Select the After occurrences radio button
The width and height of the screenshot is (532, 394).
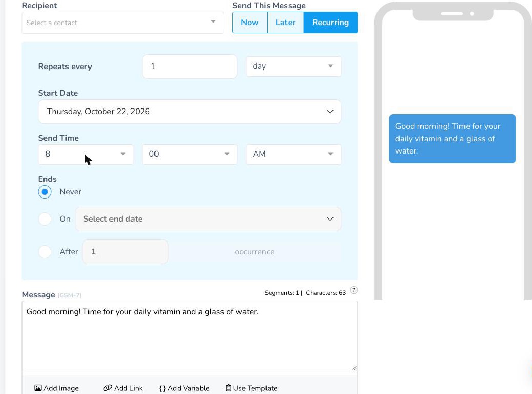coord(45,252)
